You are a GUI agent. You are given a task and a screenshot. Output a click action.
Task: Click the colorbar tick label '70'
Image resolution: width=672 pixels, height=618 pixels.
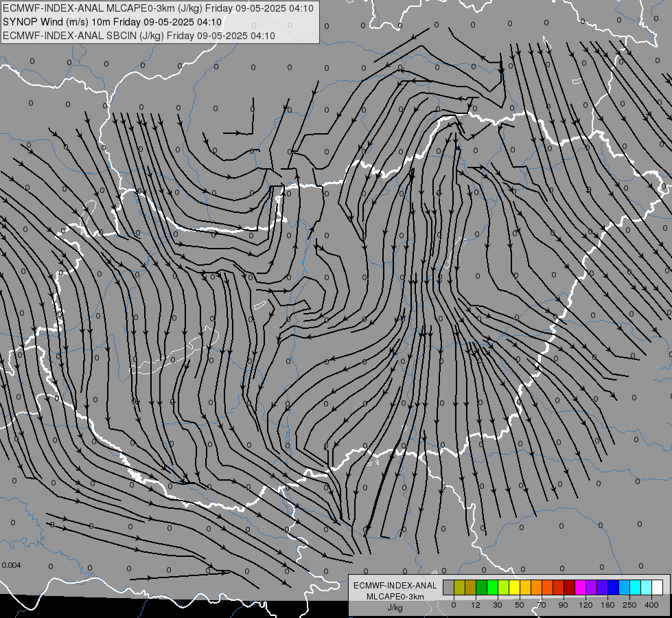pos(542,605)
